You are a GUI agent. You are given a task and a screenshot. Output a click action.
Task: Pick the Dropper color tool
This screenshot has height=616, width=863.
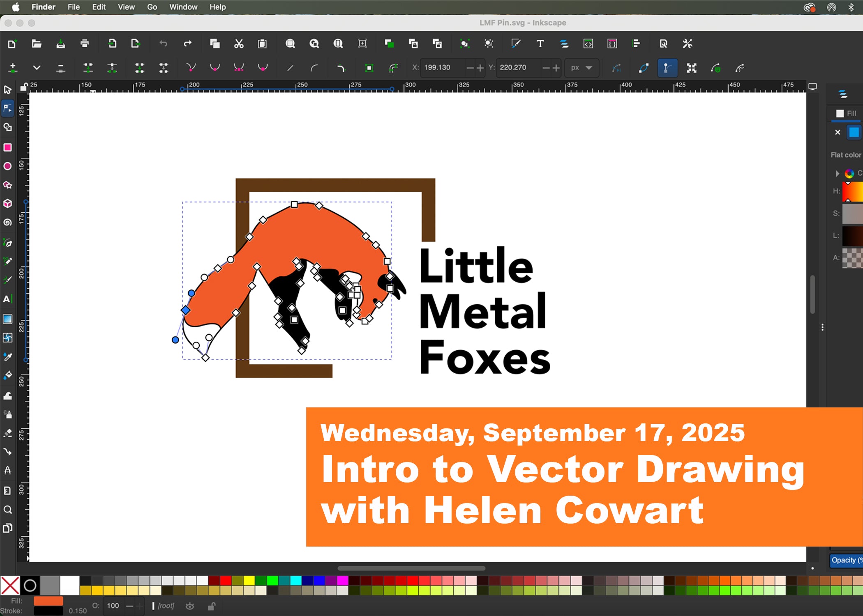click(x=7, y=357)
